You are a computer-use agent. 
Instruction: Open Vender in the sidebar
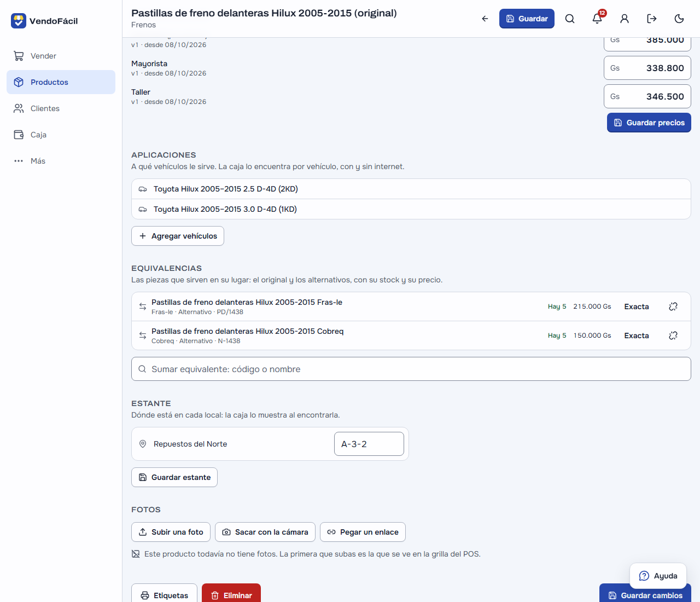[61, 56]
